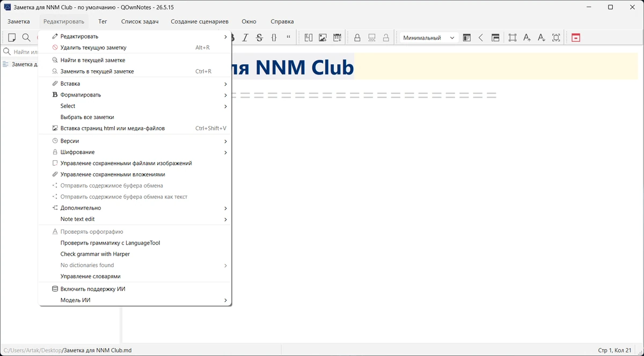Toggle italic formatting in toolbar
Image resolution: width=644 pixels, height=356 pixels.
coord(245,38)
